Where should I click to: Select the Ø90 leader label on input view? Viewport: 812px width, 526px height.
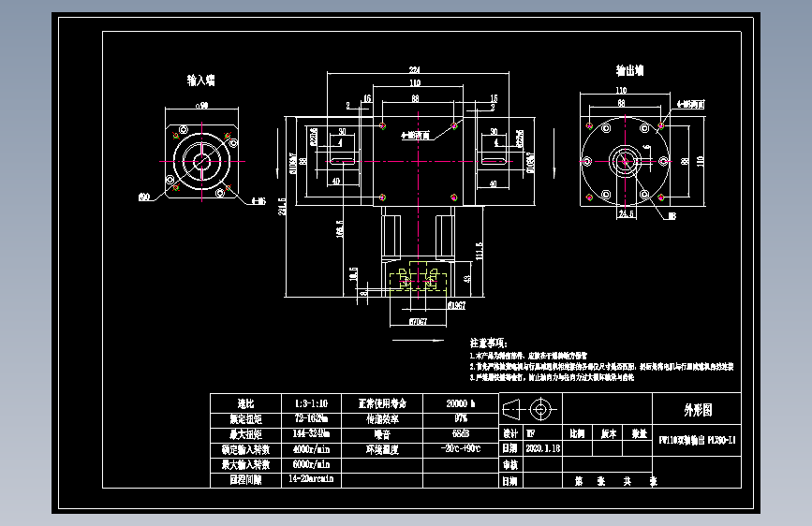coord(144,197)
